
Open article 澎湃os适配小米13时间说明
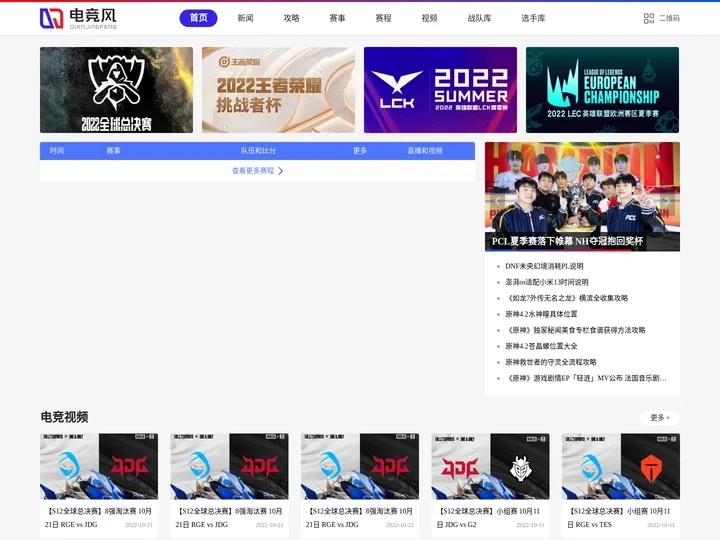(x=546, y=282)
